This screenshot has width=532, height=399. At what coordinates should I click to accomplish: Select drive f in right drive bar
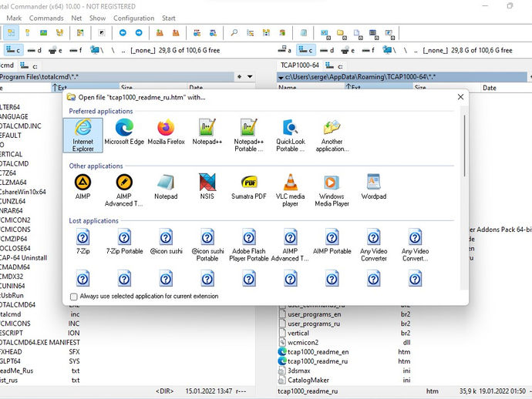[x=369, y=50]
